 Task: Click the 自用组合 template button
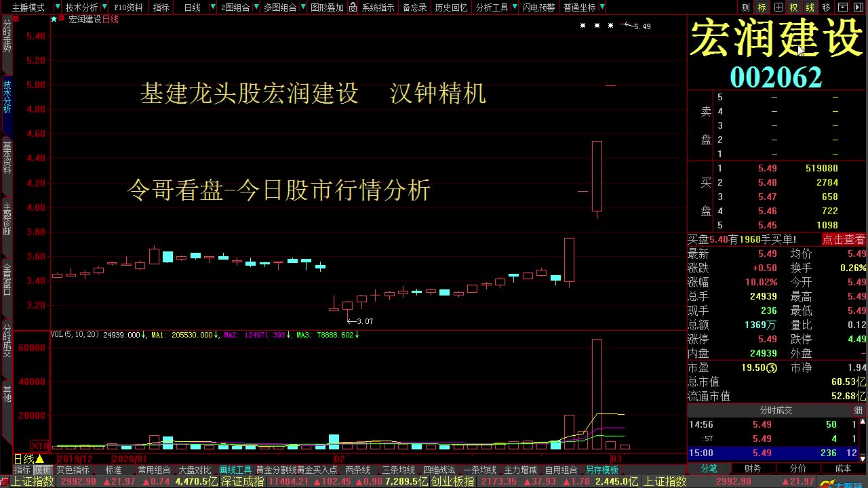click(x=561, y=470)
